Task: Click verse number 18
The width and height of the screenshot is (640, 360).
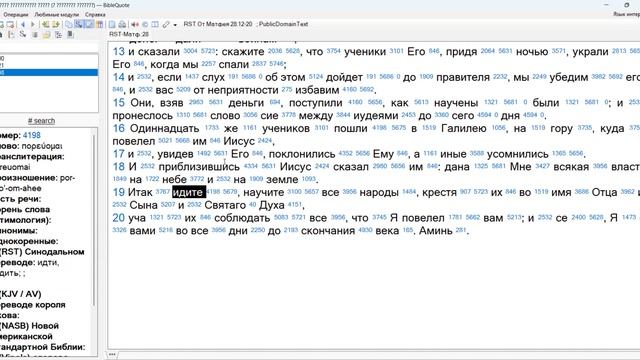Action: click(x=119, y=167)
